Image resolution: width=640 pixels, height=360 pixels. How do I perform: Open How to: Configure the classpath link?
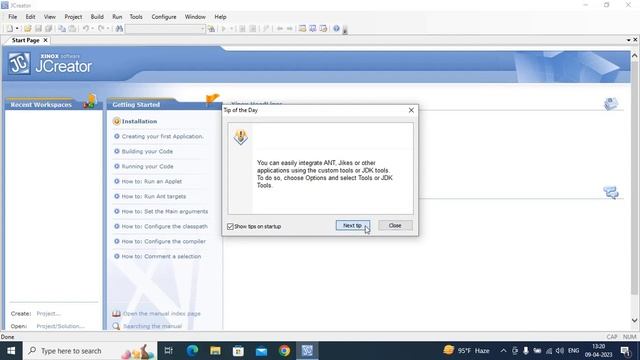[x=164, y=227]
